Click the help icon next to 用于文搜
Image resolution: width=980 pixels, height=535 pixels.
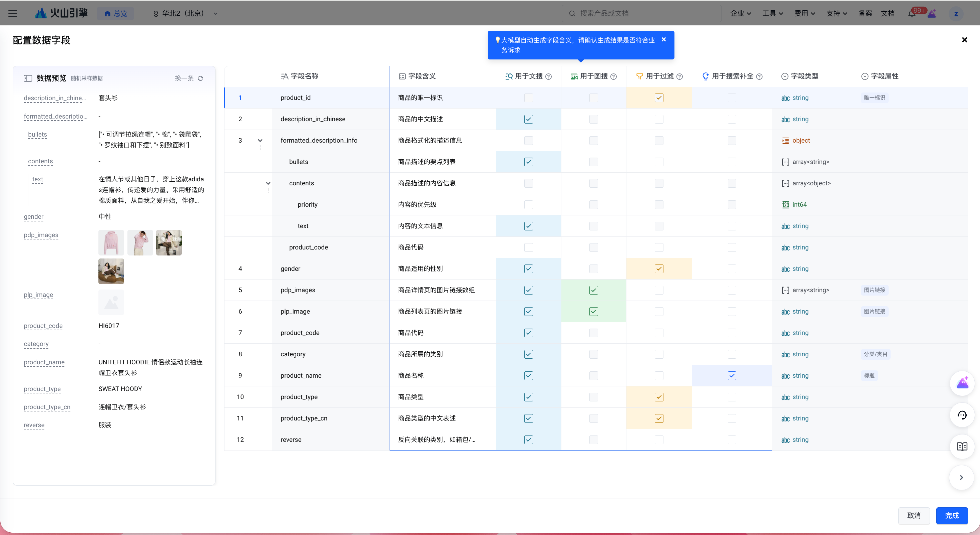[549, 76]
